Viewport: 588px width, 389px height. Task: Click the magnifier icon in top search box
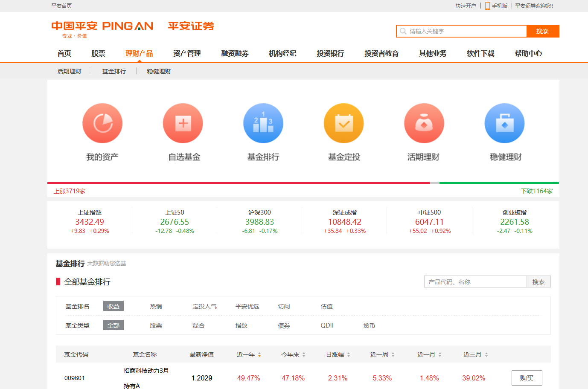[x=403, y=31]
